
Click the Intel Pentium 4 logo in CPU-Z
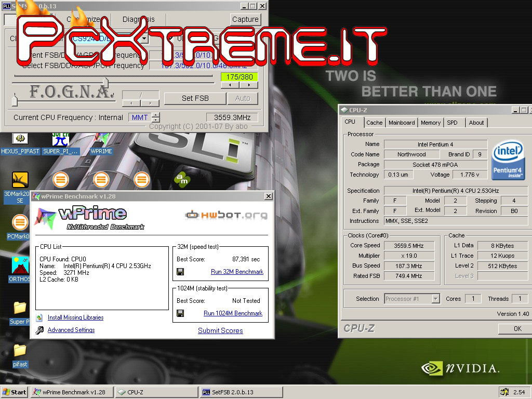pos(508,161)
